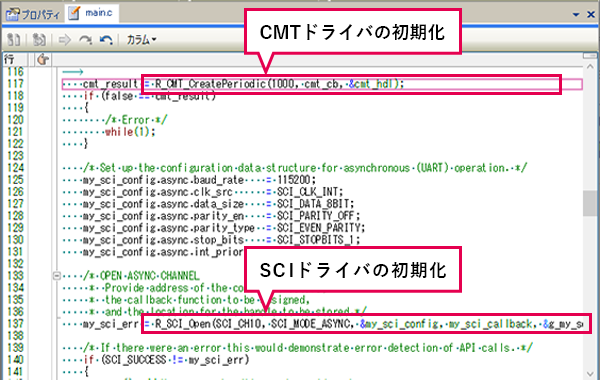Open the tab list dropdown arrow
The image size is (600, 380).
point(576,15)
